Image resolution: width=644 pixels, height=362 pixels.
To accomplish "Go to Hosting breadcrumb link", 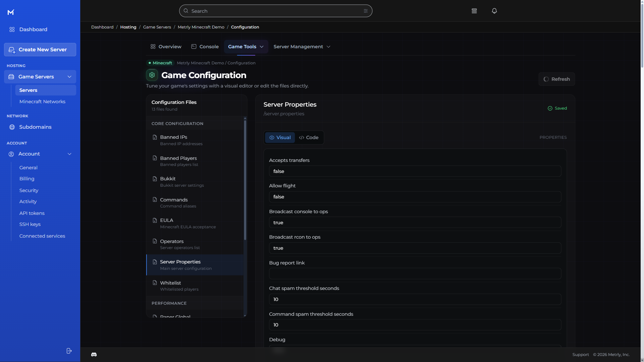I will [x=128, y=27].
